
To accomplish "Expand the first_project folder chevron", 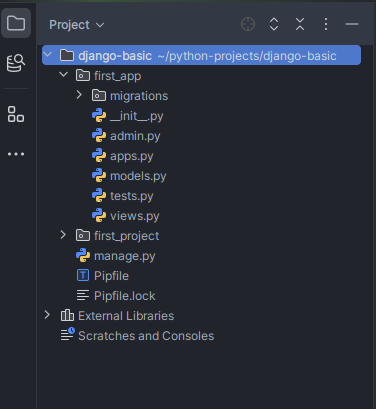I will point(63,235).
